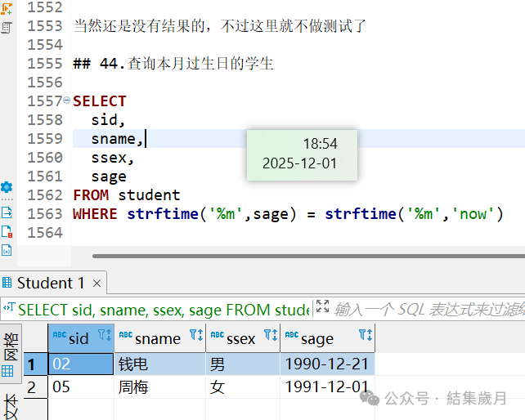The height and width of the screenshot is (420, 525).
Task: Select row number 2 header
Action: point(35,387)
